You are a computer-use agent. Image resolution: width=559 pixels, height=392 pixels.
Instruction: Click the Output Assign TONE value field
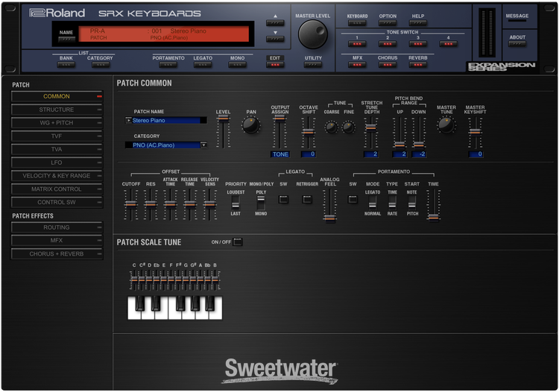click(280, 154)
